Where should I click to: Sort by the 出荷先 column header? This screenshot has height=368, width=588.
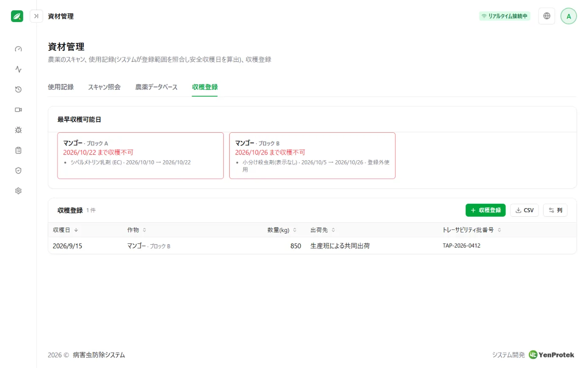(323, 230)
